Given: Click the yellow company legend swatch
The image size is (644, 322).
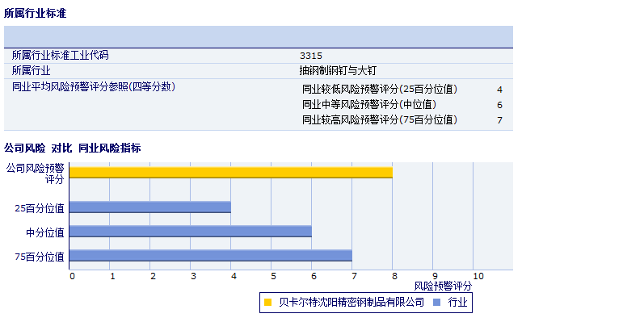Looking at the screenshot, I should click(x=267, y=303).
